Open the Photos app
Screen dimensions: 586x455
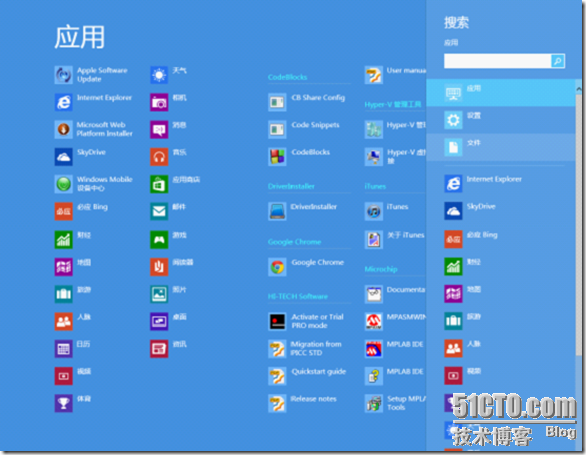point(169,294)
